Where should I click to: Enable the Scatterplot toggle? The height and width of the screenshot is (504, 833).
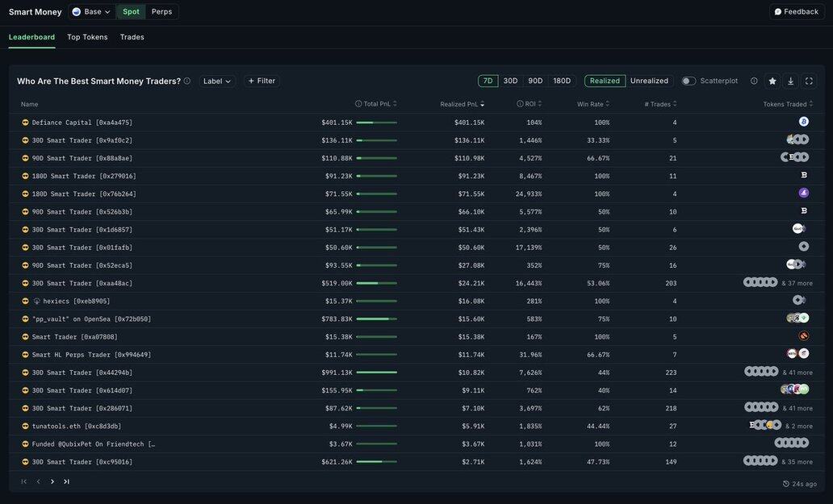coord(689,81)
